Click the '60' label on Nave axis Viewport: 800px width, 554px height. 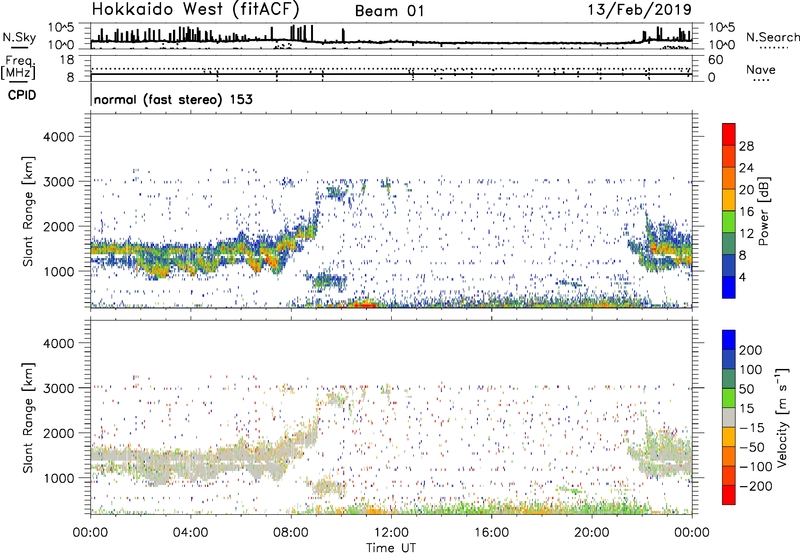(x=715, y=60)
